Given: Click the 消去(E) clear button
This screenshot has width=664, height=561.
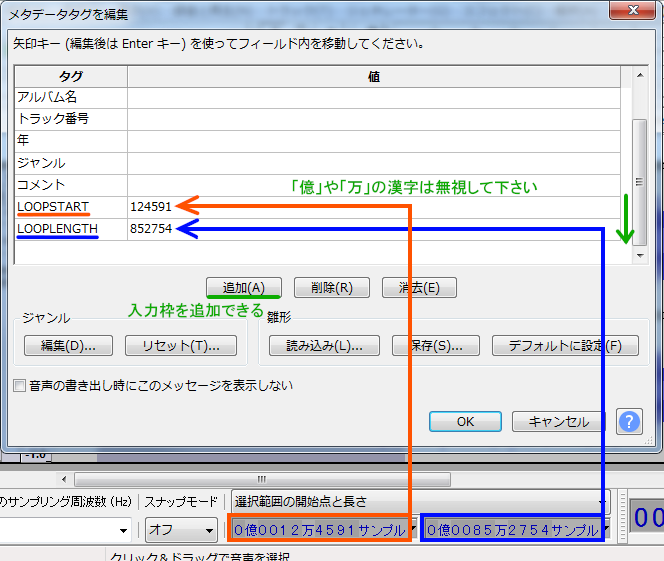Looking at the screenshot, I should point(419,288).
